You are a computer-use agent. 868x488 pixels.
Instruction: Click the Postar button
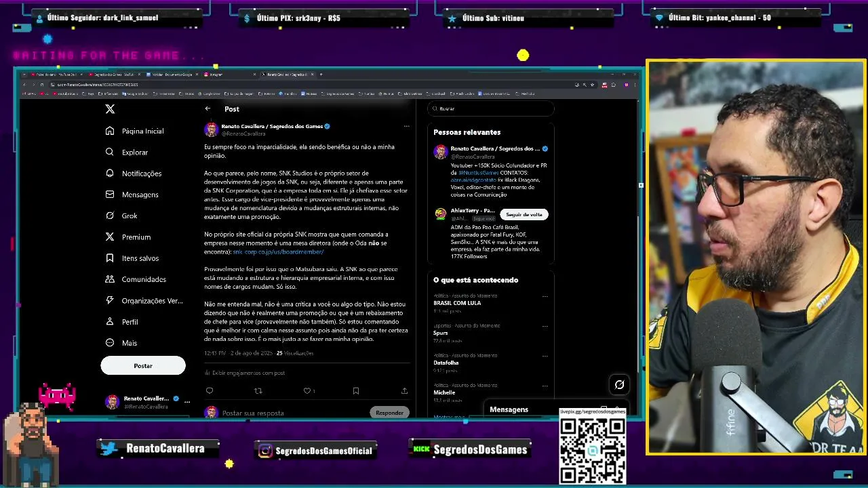coord(143,365)
